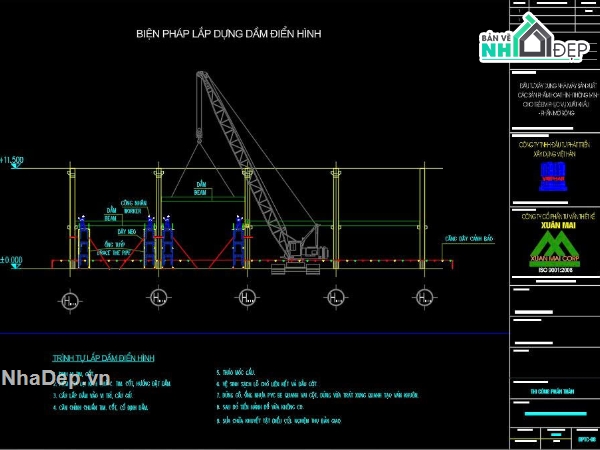Select the step 6 cleaning note line

tap(267, 384)
